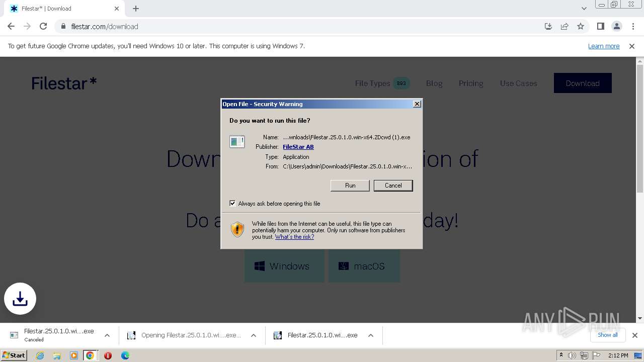Show hidden system tray icons
This screenshot has width=644, height=362.
tap(561, 355)
